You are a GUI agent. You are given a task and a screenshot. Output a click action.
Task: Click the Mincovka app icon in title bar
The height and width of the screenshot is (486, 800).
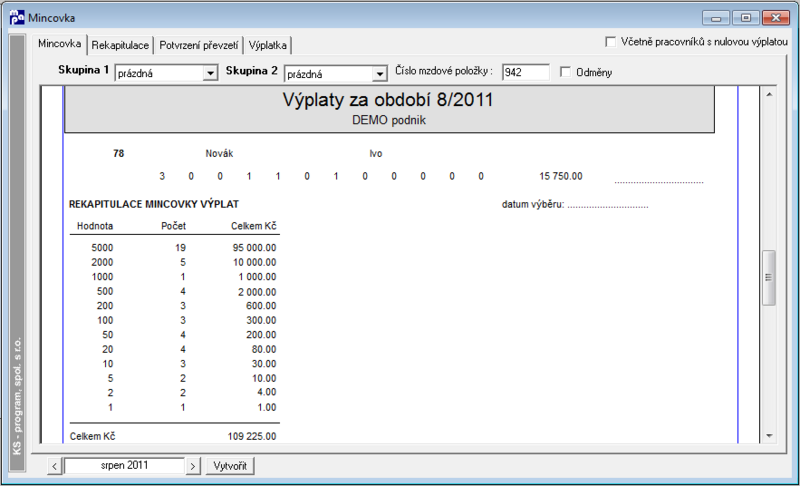[x=17, y=17]
